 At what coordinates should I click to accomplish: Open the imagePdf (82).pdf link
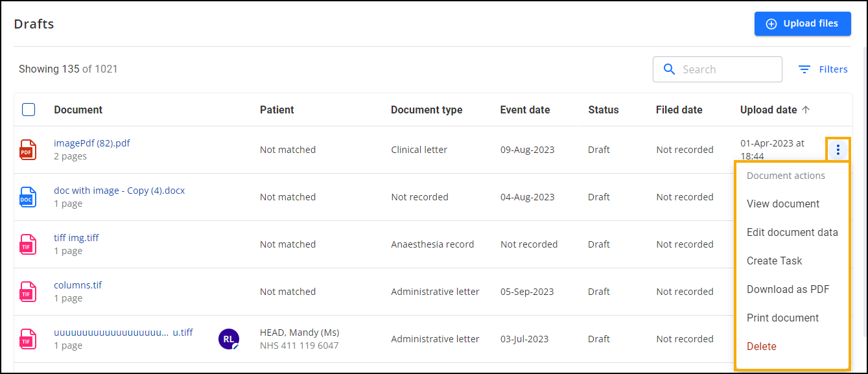[92, 143]
